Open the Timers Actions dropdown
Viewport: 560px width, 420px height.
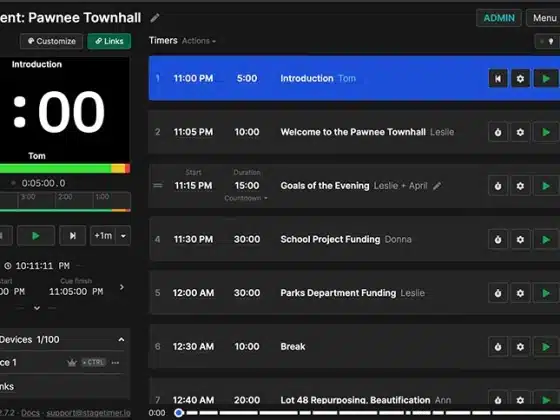[x=199, y=41]
